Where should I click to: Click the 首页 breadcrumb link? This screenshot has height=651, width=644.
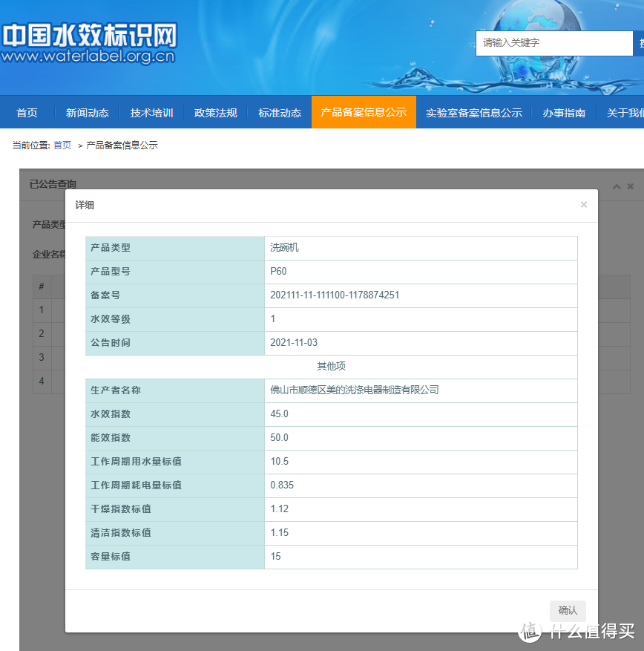(x=62, y=145)
